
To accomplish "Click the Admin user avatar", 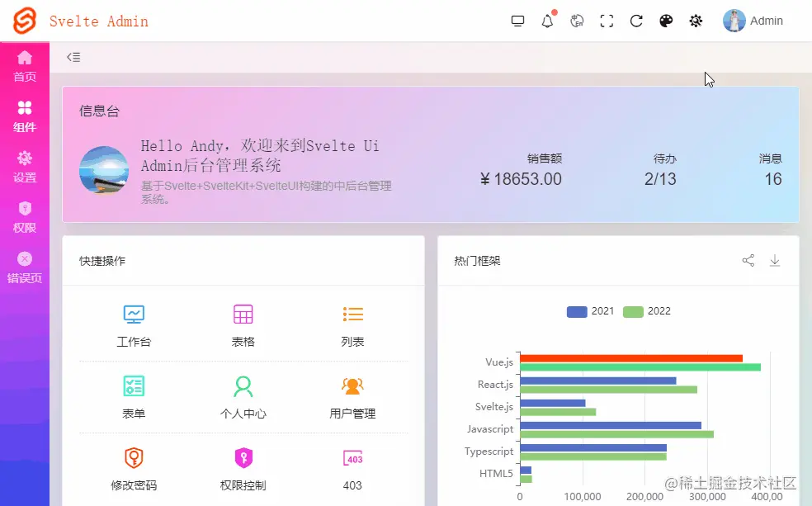I will pyautogui.click(x=734, y=21).
